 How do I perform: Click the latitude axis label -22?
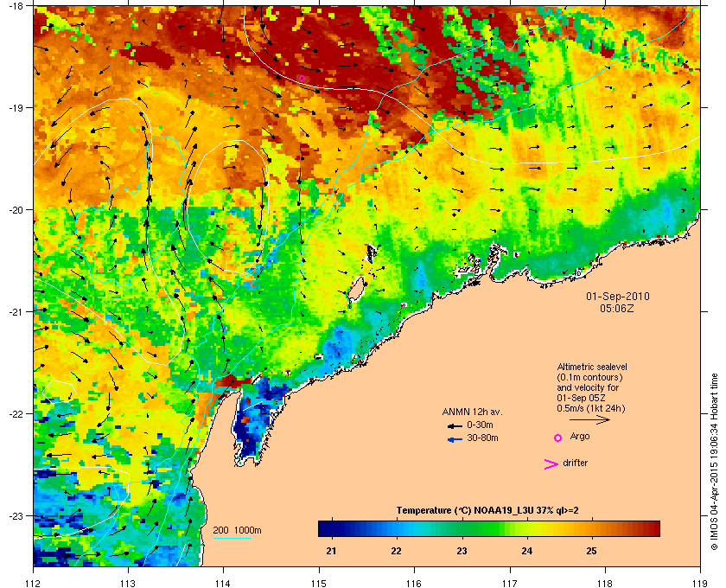16,414
